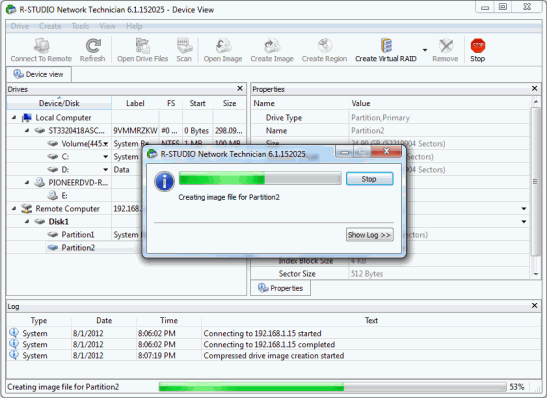
Task: Click the Label column header
Action: click(135, 103)
